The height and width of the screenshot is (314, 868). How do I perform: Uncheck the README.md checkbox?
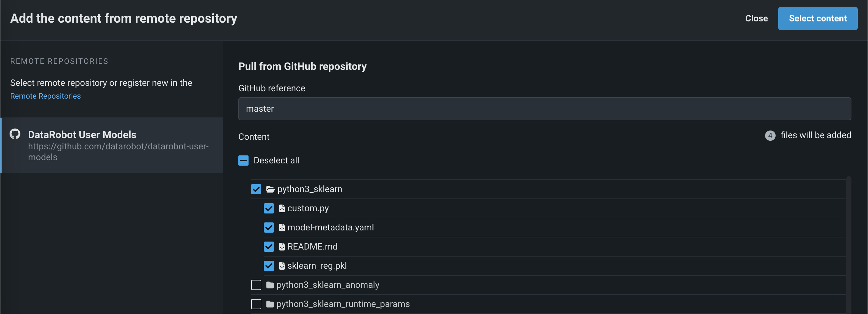[x=269, y=247]
